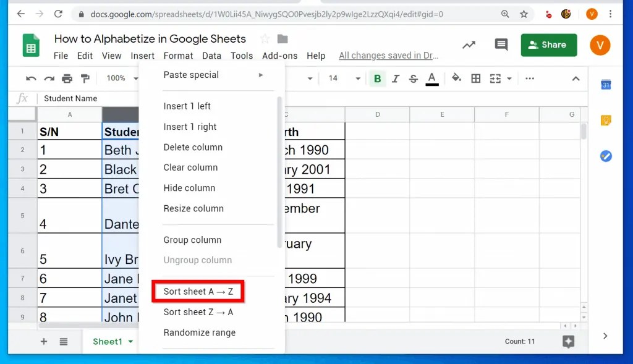Toggle bold formatting
This screenshot has height=364, width=633.
click(378, 78)
